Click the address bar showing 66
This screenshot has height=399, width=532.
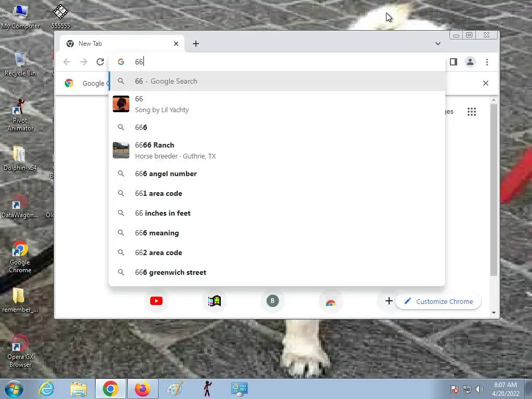click(277, 62)
